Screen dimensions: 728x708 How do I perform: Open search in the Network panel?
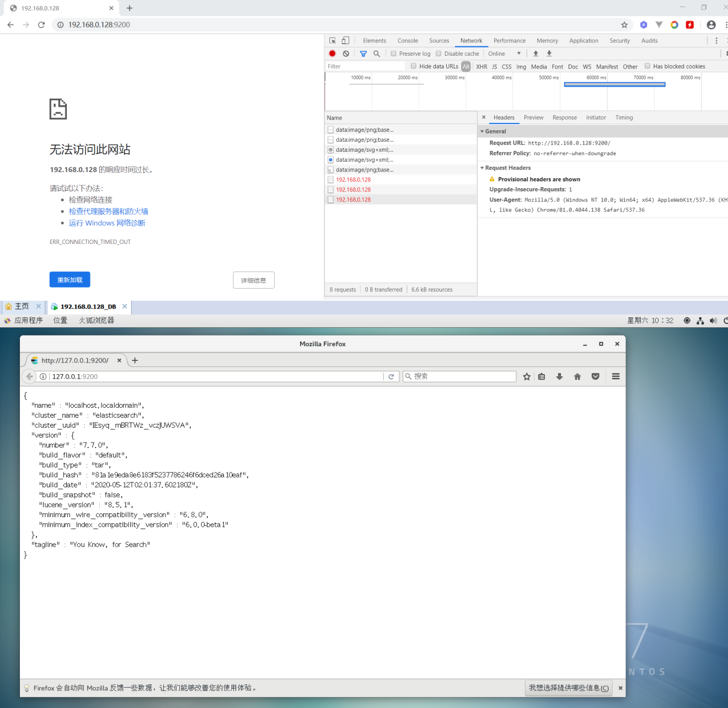pyautogui.click(x=376, y=54)
